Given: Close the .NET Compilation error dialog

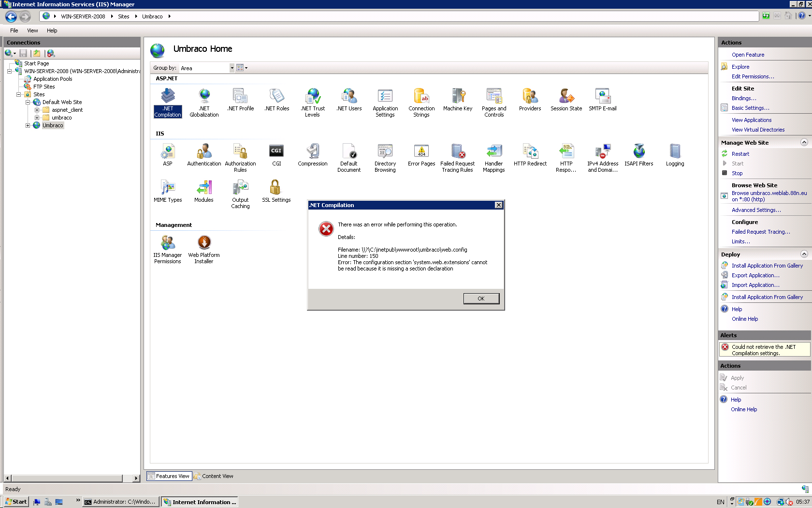Looking at the screenshot, I should [x=498, y=205].
